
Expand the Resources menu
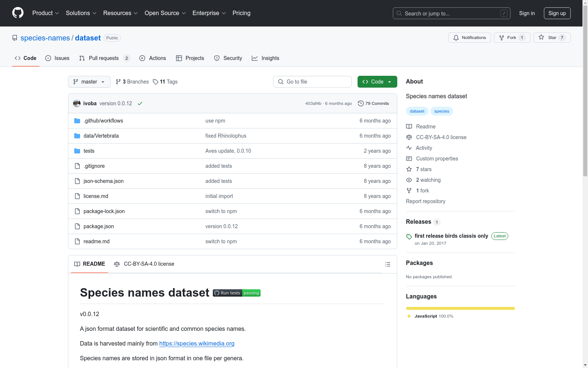point(121,13)
